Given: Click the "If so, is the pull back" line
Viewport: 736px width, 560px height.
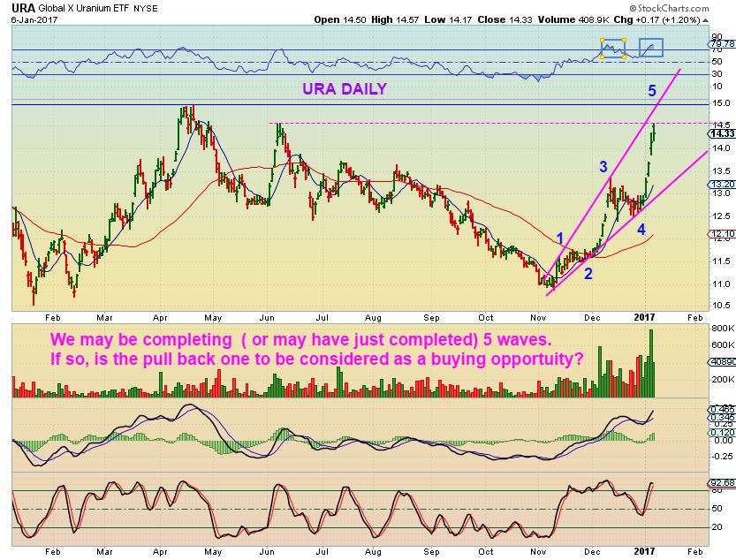Looking at the screenshot, I should coord(317,359).
